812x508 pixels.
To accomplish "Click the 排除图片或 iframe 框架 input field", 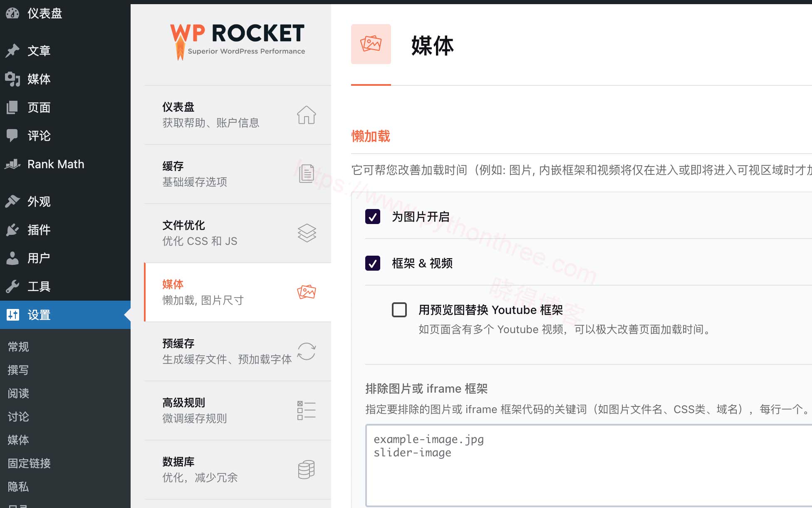I will [x=584, y=462].
